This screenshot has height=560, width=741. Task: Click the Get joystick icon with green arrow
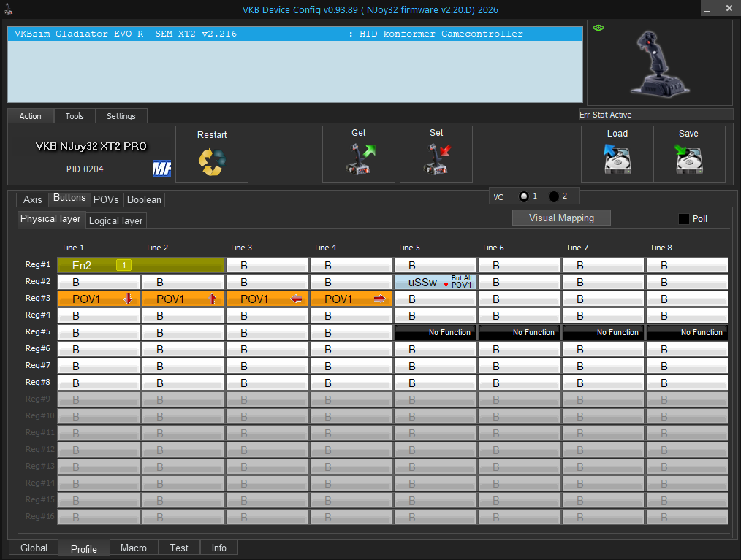pyautogui.click(x=360, y=159)
